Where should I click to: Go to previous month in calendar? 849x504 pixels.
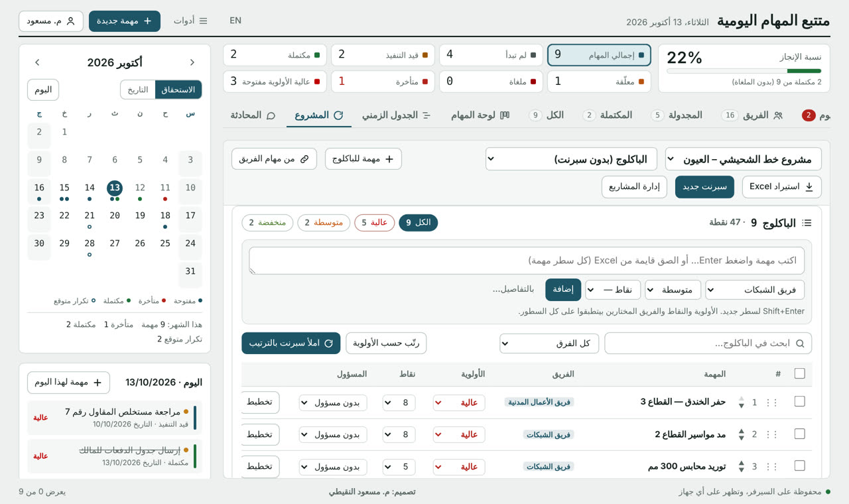(x=192, y=62)
